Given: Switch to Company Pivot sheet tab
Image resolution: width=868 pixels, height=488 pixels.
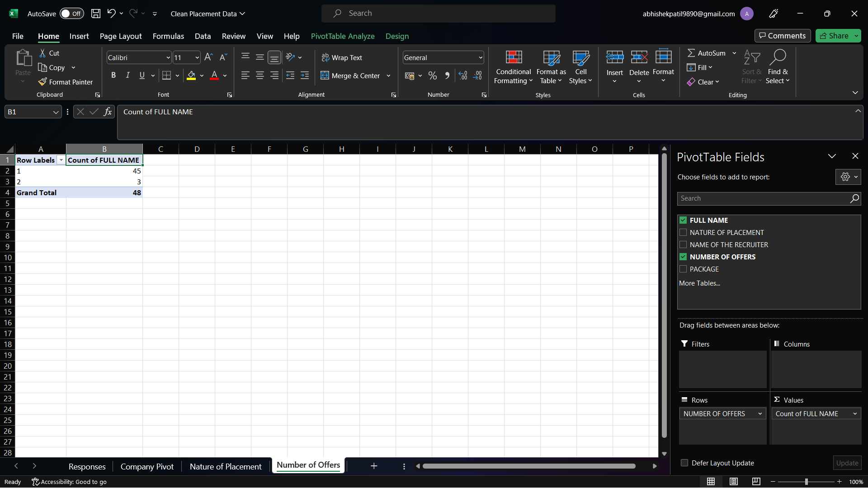Looking at the screenshot, I should pyautogui.click(x=147, y=466).
